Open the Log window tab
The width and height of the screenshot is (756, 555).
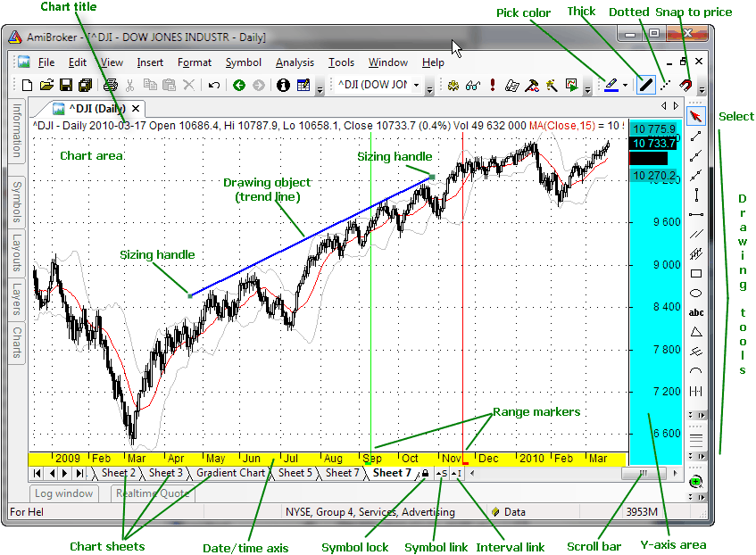point(63,493)
